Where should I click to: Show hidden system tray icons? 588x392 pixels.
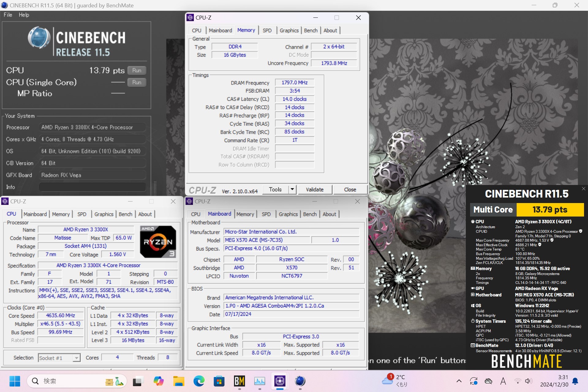[x=459, y=381]
